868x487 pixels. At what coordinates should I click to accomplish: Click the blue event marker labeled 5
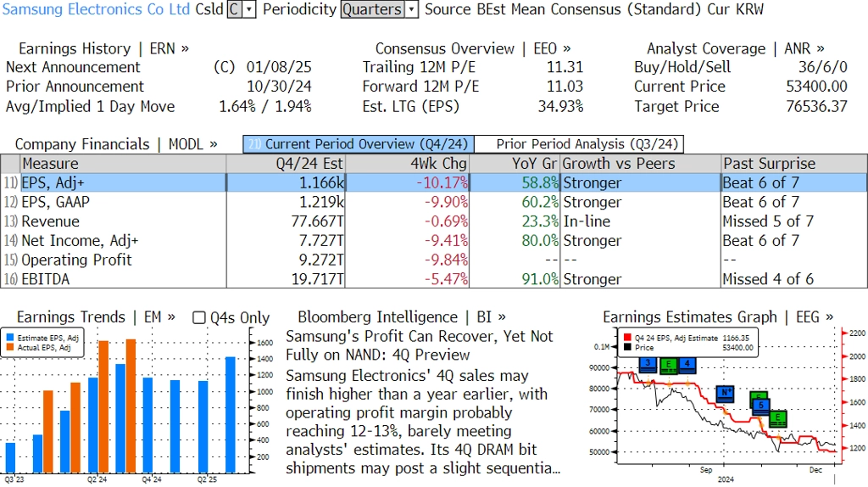[x=761, y=406]
